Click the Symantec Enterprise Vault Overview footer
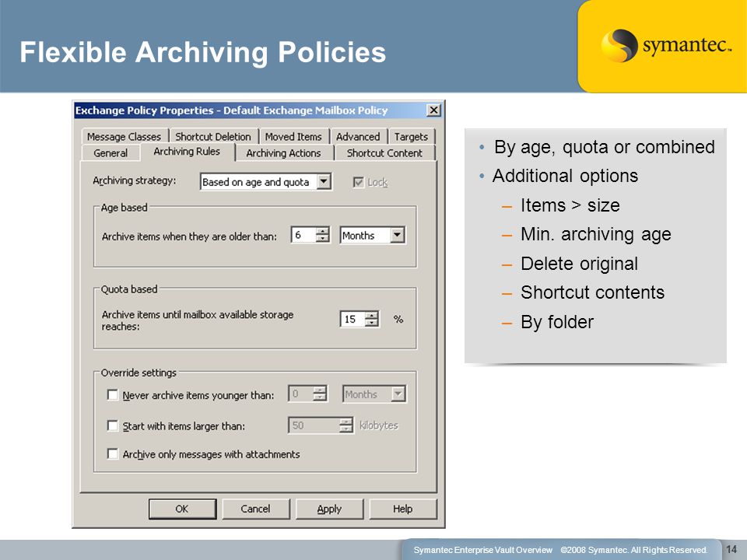This screenshot has height=560, width=747. click(482, 550)
